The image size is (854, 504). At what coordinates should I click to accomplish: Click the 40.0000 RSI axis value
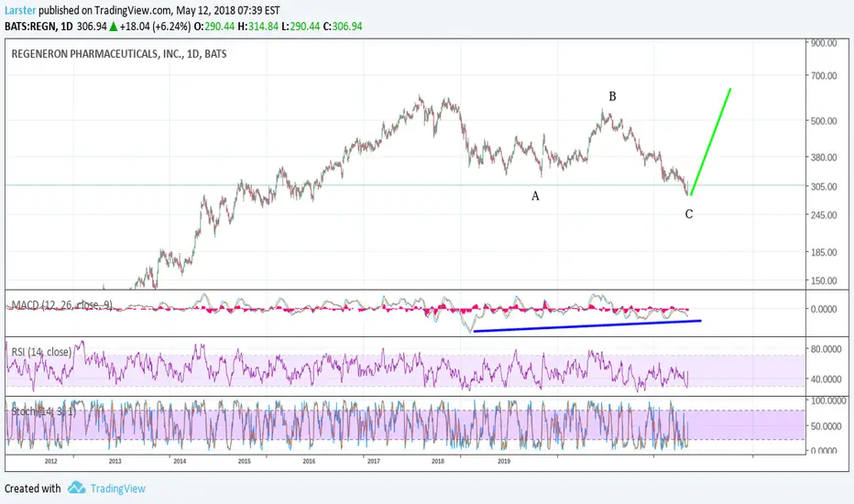(x=827, y=378)
